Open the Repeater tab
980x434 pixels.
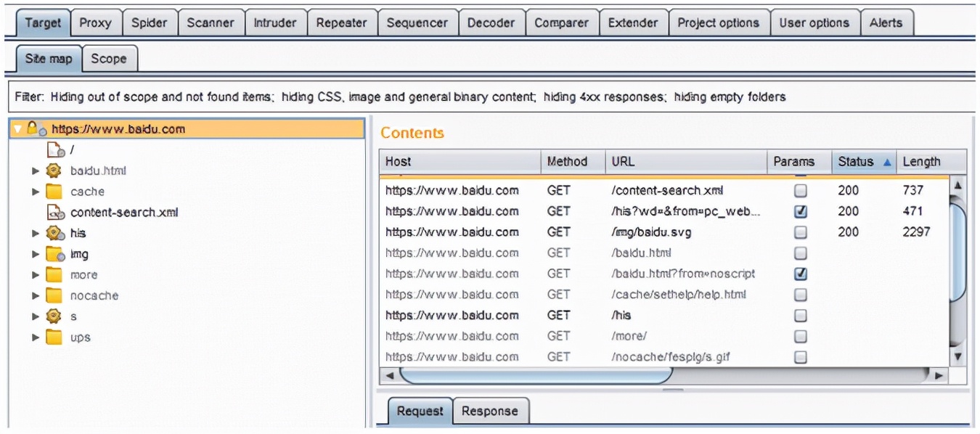(x=341, y=22)
